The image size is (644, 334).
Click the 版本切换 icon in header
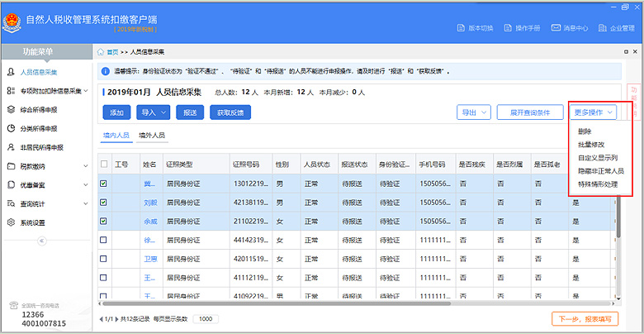(x=462, y=27)
